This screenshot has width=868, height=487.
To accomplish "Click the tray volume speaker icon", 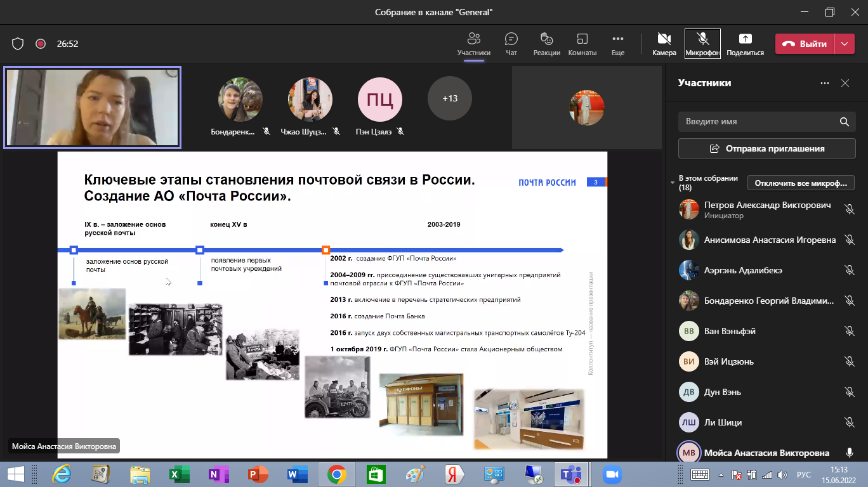I will [784, 474].
